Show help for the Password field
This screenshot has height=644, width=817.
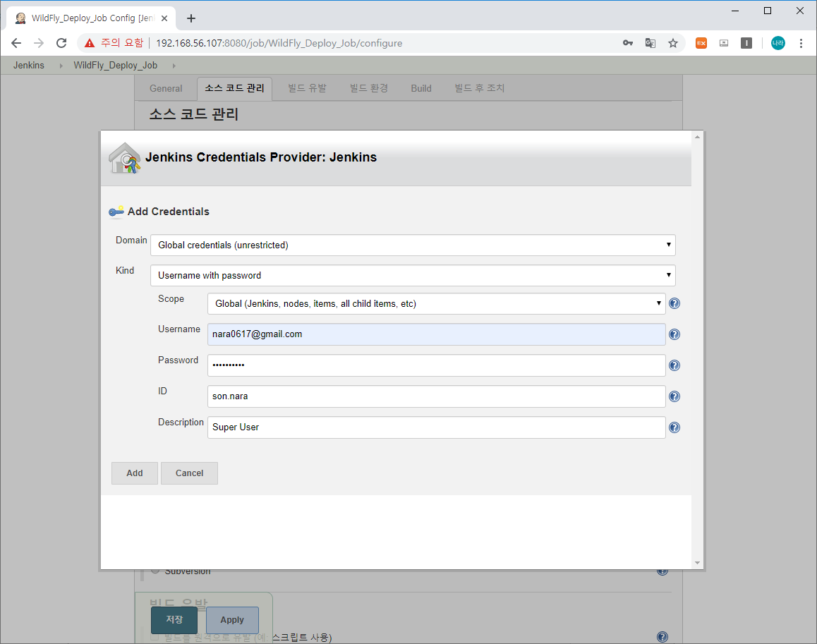point(674,365)
